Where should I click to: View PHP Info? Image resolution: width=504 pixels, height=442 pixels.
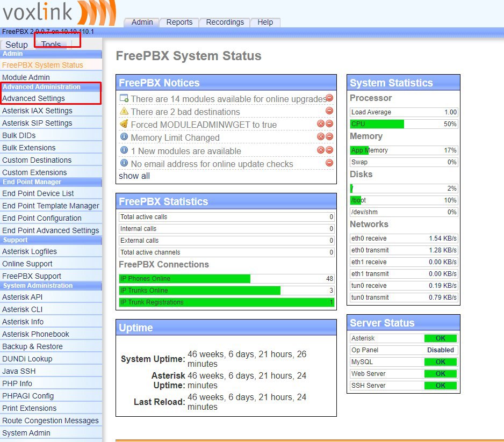coord(51,383)
